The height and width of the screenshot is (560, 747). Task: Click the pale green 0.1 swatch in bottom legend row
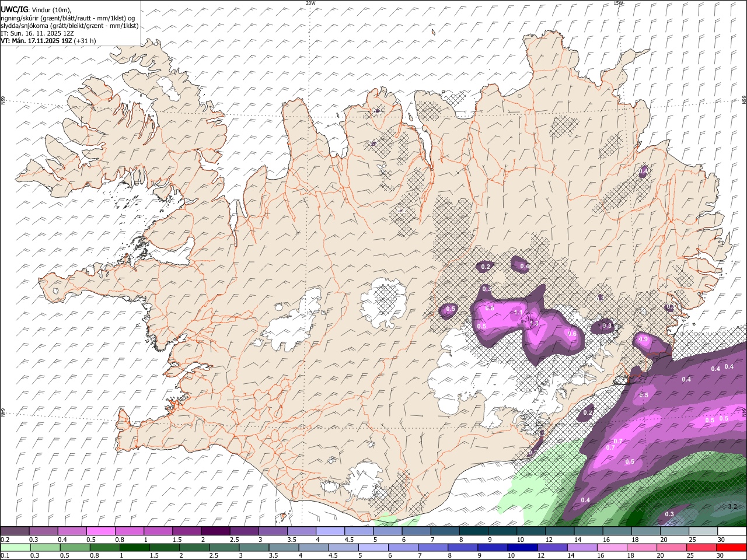[x=15, y=547]
